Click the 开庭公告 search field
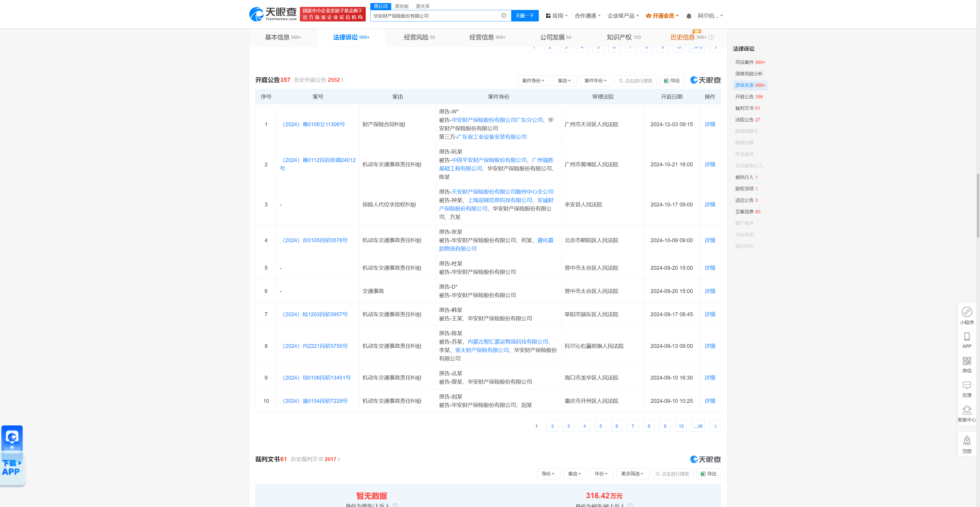Viewport: 980px width, 507px height. pos(636,81)
